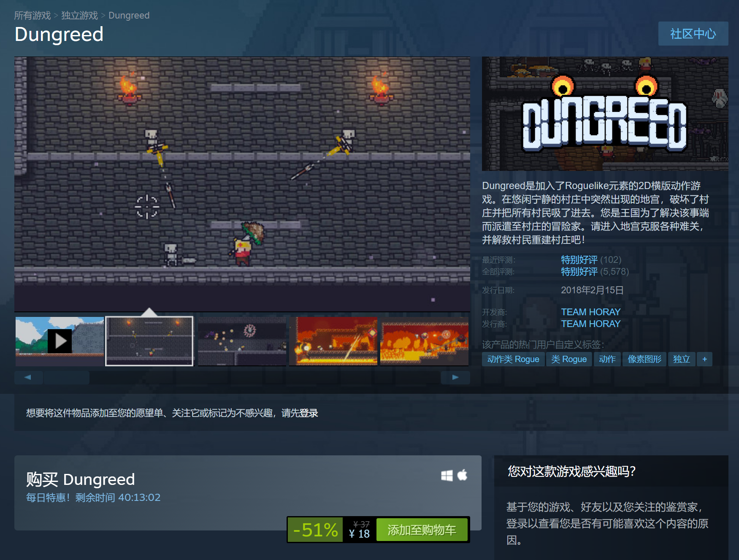The image size is (739, 560).
Task: Open 全部评测 特别好评 reviews link
Action: pos(579,271)
